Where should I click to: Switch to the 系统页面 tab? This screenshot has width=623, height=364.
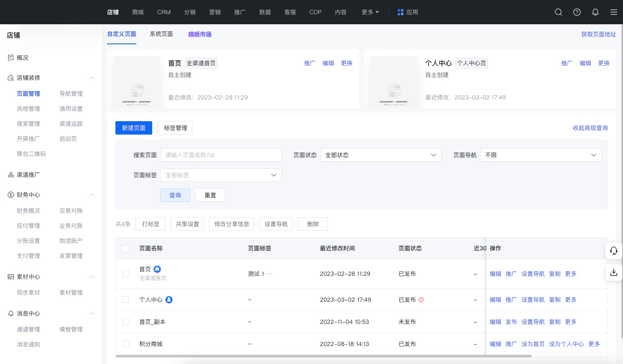tap(161, 34)
